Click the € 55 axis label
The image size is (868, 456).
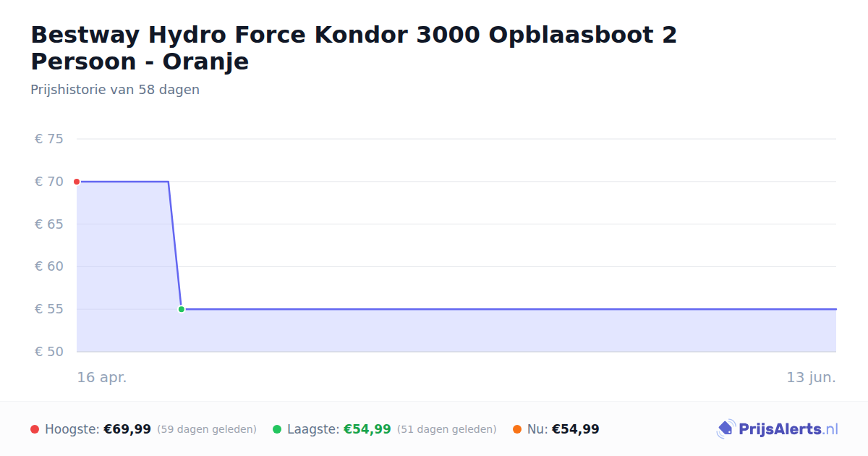point(49,309)
